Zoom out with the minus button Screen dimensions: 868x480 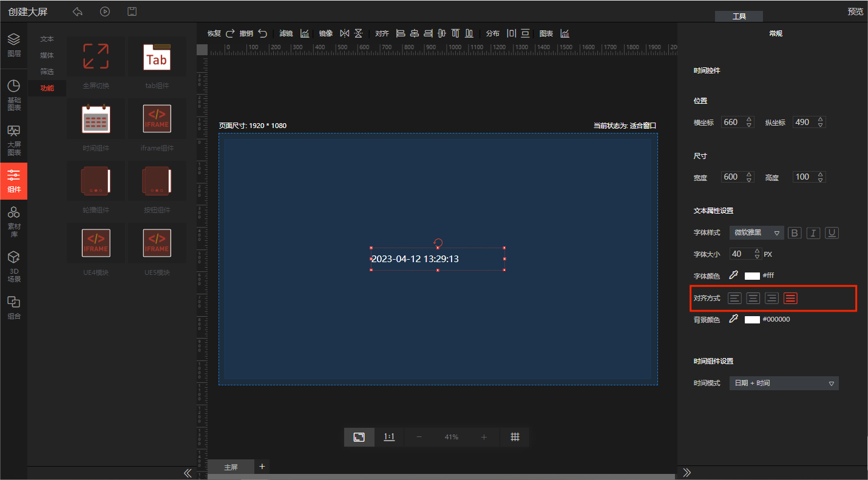[419, 437]
